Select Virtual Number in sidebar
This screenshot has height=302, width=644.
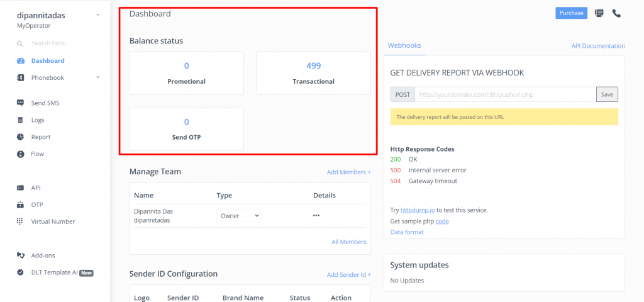[x=53, y=221]
